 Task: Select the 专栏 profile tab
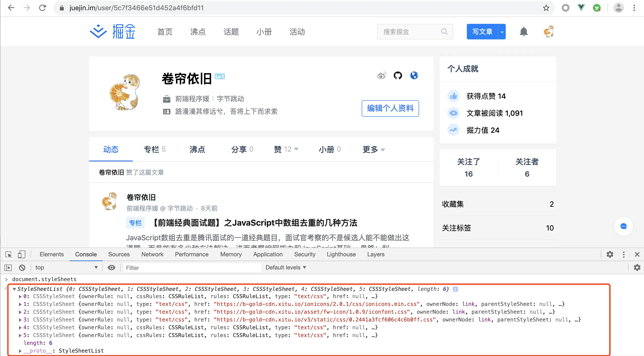pyautogui.click(x=154, y=149)
